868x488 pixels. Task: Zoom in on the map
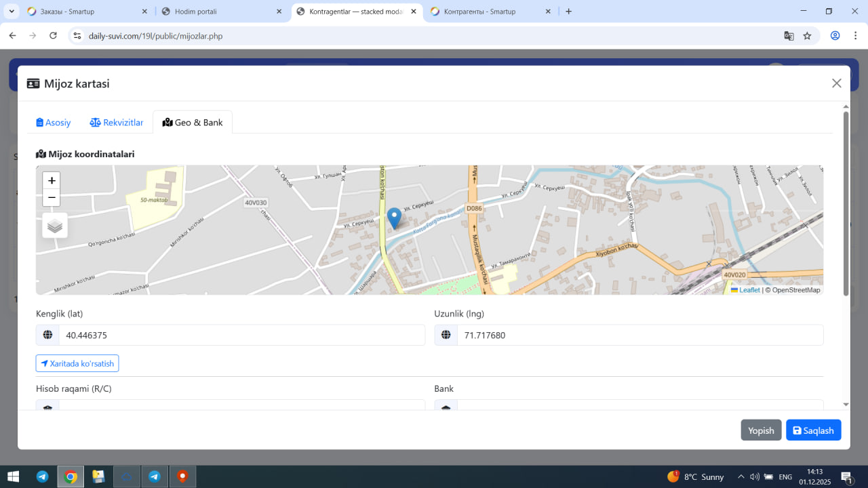[x=52, y=181]
